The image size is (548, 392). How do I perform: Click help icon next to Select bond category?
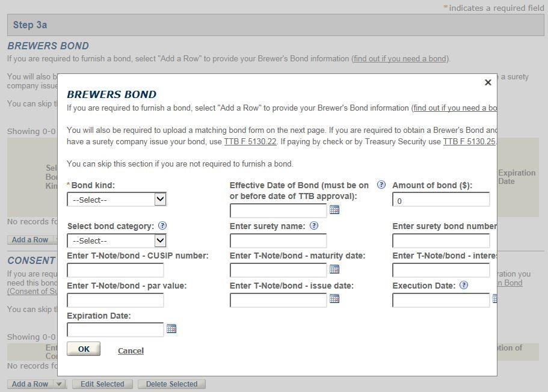coord(162,226)
